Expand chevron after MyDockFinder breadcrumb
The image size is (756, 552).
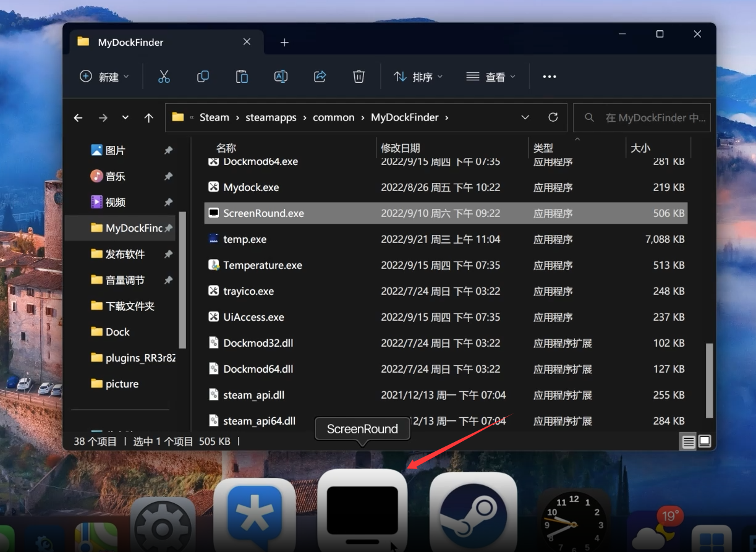point(446,117)
